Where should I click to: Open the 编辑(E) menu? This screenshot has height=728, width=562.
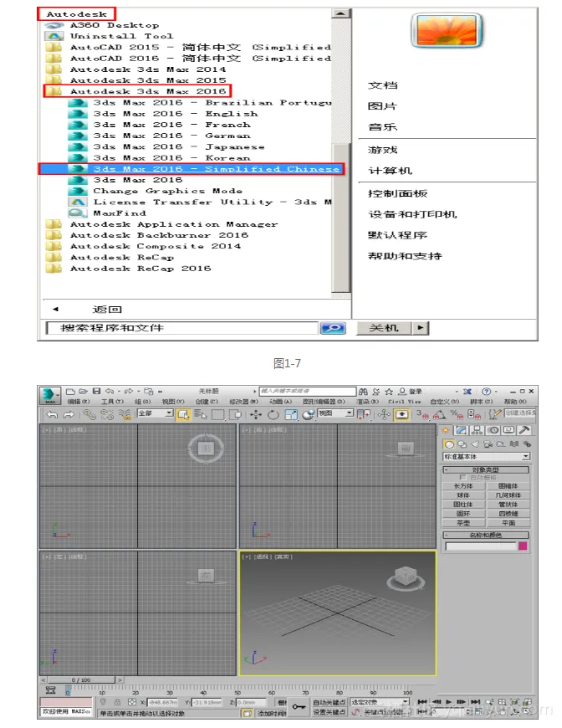click(79, 402)
